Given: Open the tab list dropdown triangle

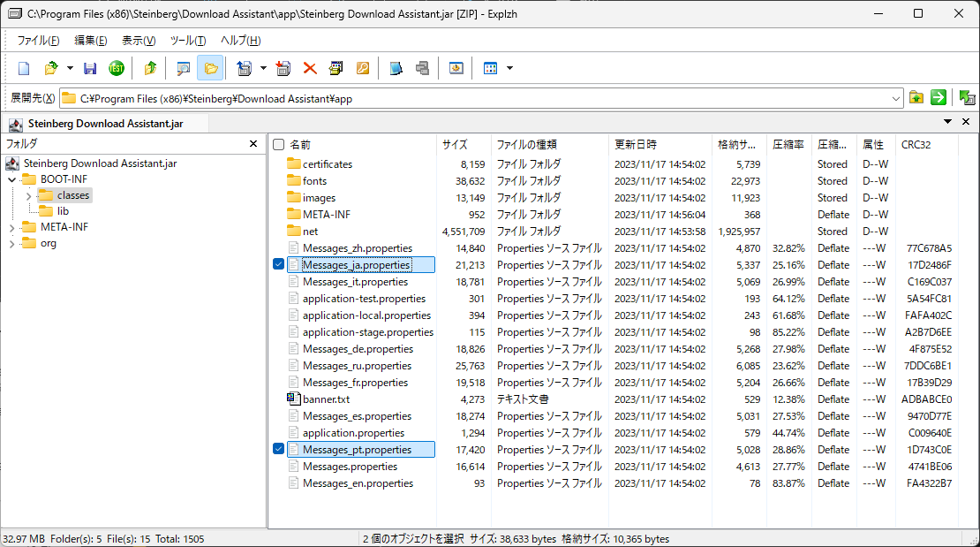Looking at the screenshot, I should point(947,121).
